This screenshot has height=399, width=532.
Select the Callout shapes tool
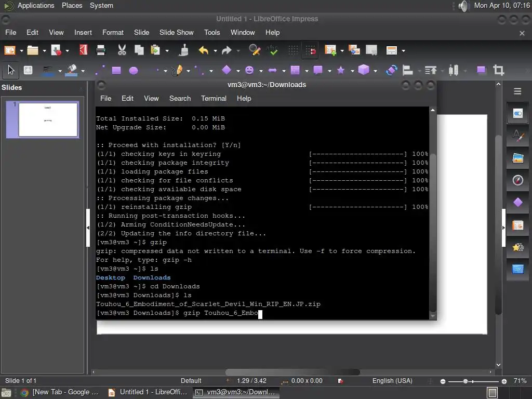tap(318, 70)
